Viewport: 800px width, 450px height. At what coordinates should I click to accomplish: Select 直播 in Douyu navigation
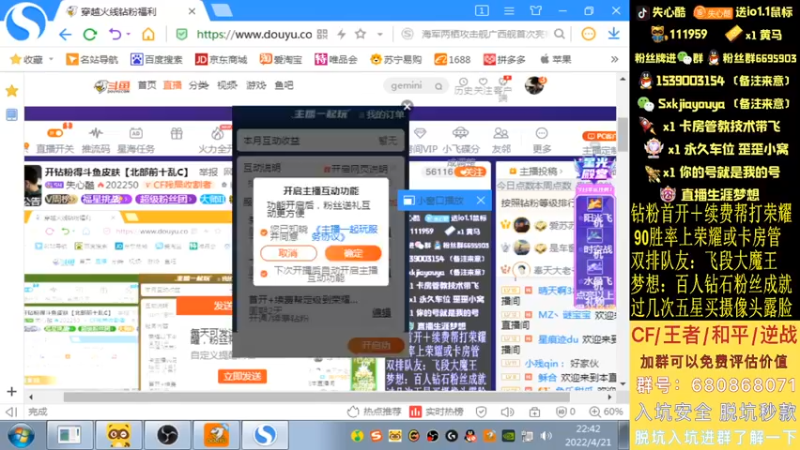[172, 85]
